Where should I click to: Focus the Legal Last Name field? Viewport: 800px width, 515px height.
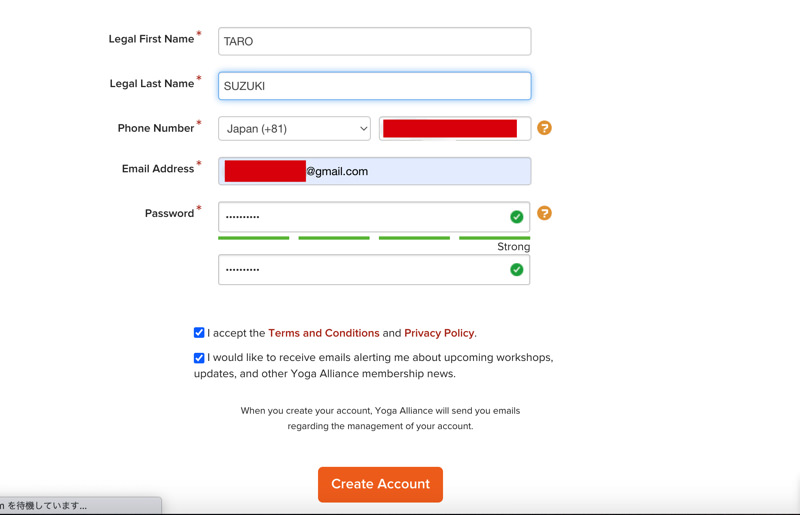(374, 86)
